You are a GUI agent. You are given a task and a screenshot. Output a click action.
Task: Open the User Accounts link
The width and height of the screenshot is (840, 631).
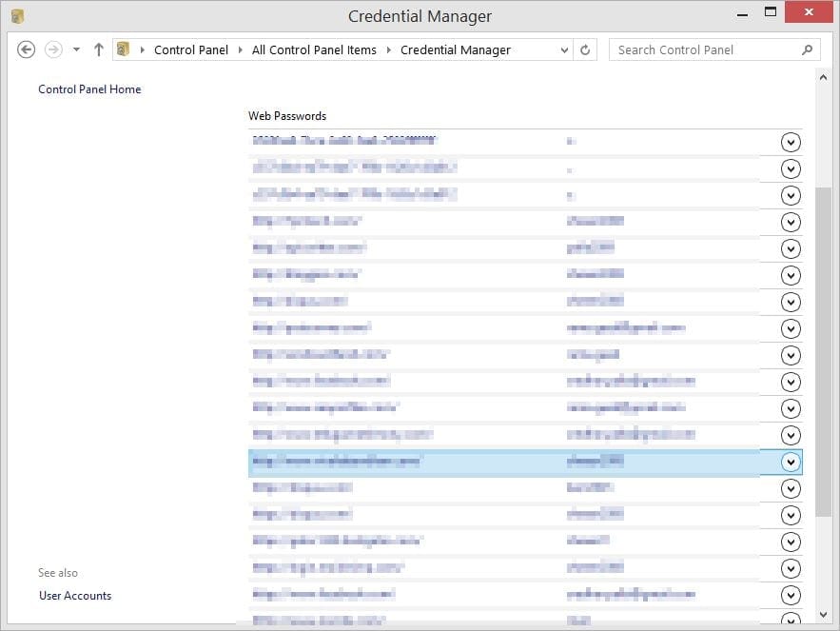[75, 596]
